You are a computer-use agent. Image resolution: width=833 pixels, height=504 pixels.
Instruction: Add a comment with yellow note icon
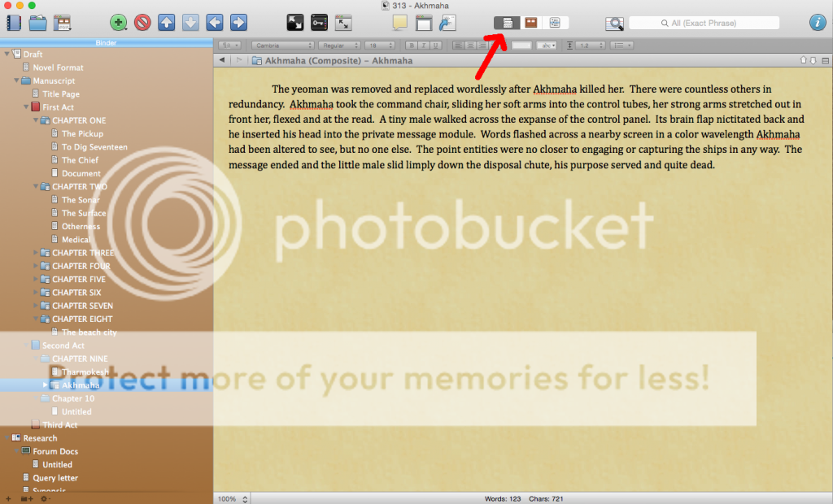tap(399, 22)
